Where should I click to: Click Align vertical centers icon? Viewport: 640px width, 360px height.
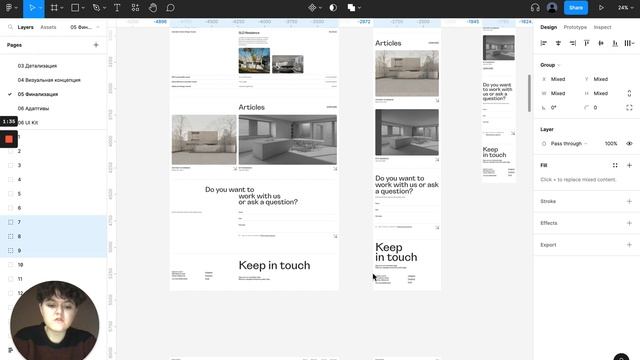click(x=601, y=43)
